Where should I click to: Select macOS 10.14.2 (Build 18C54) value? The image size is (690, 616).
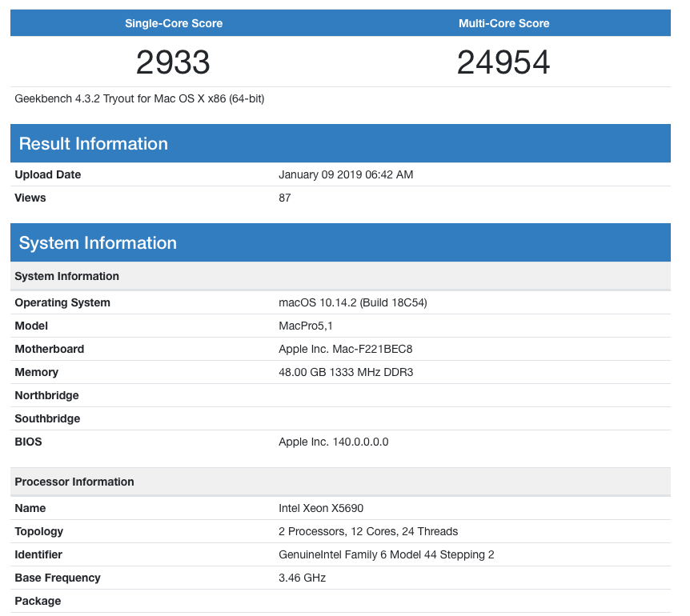click(x=353, y=302)
